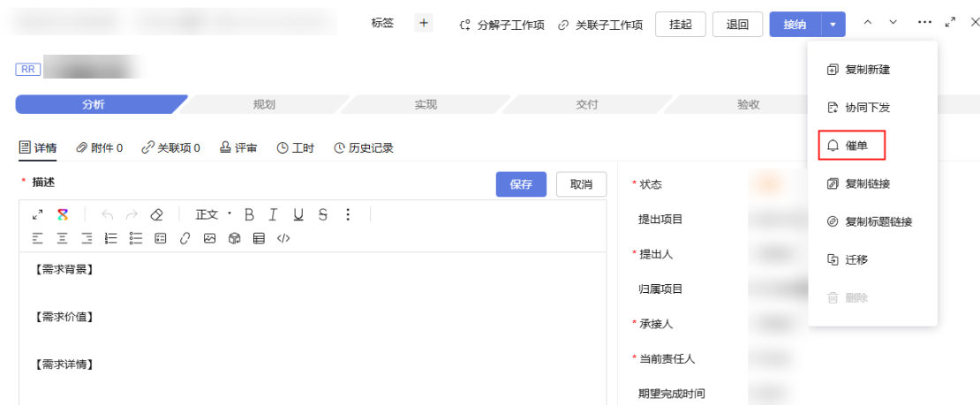Screen dimensions: 980x405
Task: Click the greyed 删除 menu entry
Action: 848,298
